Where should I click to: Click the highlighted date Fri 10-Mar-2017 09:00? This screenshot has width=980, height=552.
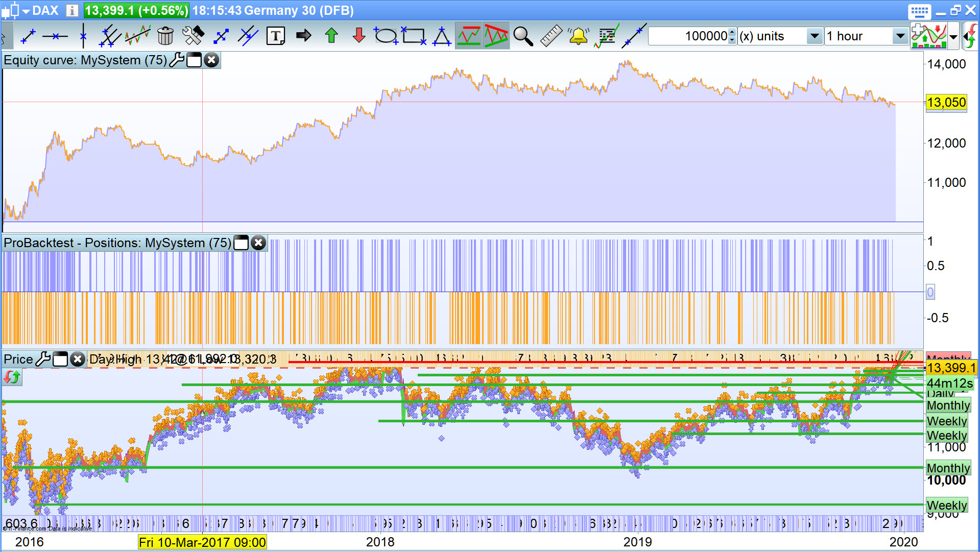202,542
